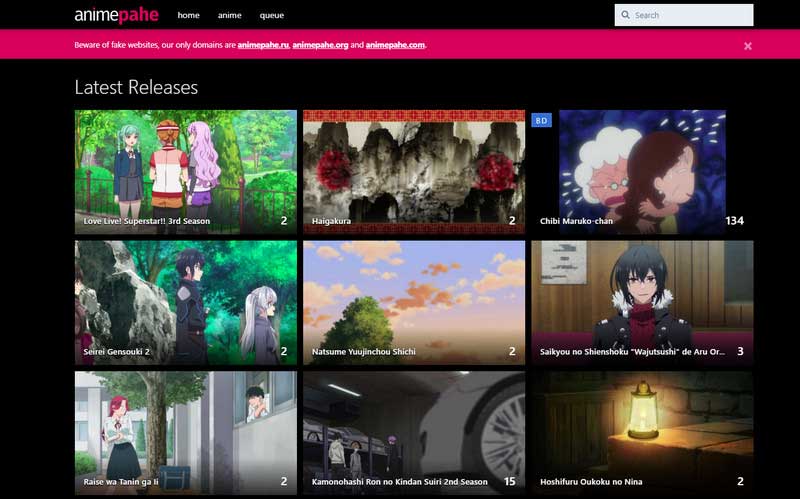
Task: Click the Latest Releases heading
Action: point(136,87)
